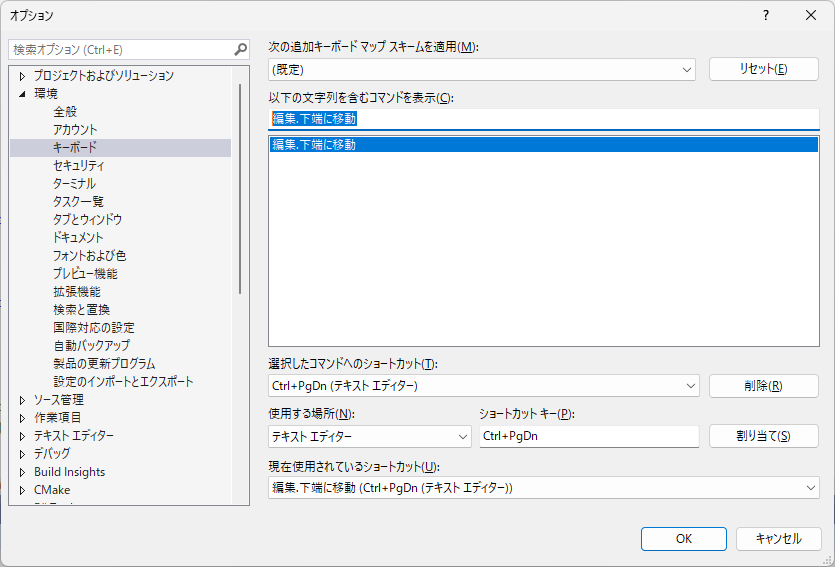Open the 使用する場所 dropdown

click(x=370, y=437)
